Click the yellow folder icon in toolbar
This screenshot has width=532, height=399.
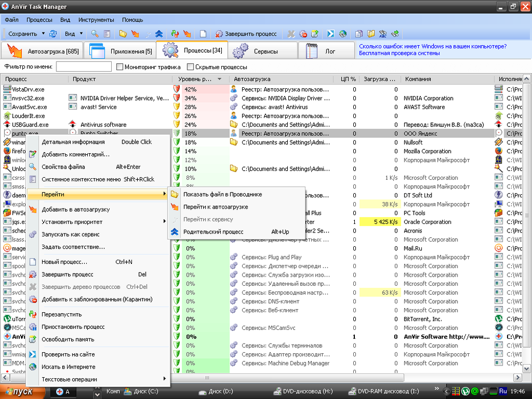point(123,34)
